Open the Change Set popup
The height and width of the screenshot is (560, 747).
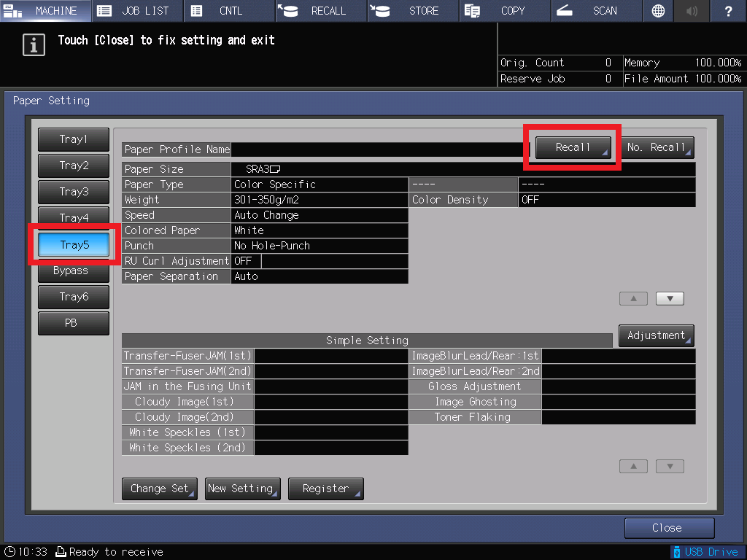pos(159,489)
